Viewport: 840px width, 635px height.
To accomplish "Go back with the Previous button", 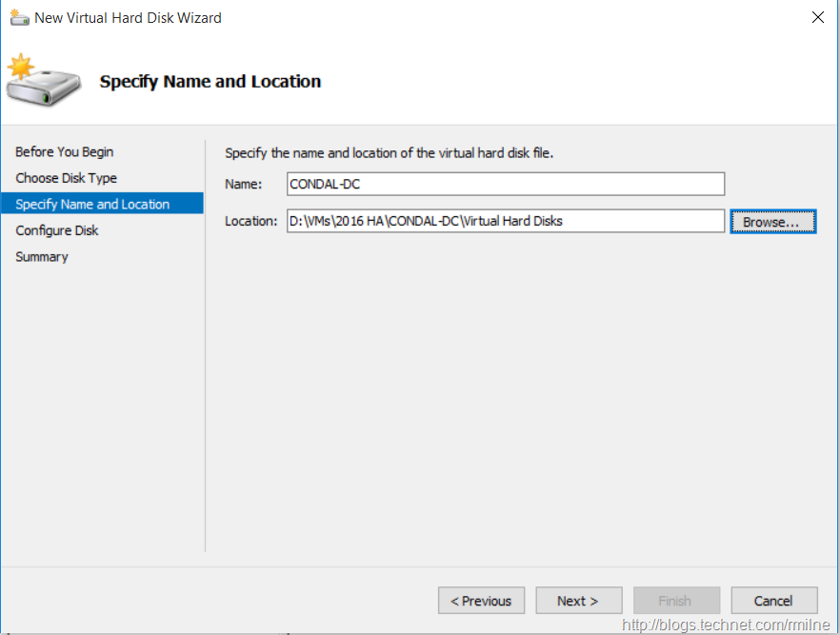I will click(481, 601).
